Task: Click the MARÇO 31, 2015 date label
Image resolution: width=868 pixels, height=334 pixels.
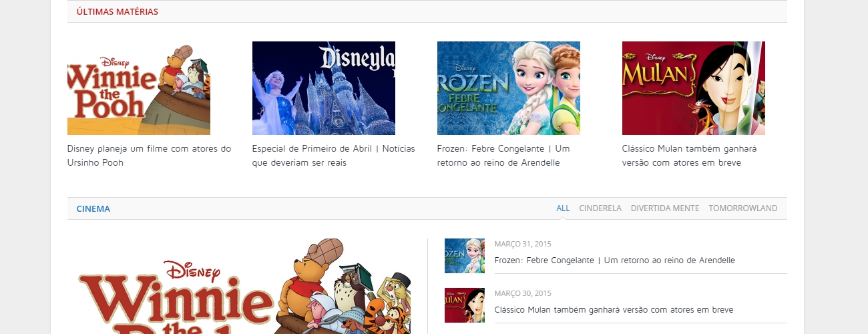Action: (523, 244)
